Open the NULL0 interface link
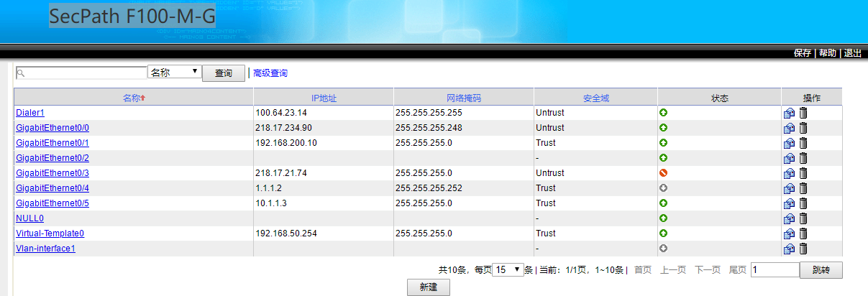 tap(29, 218)
